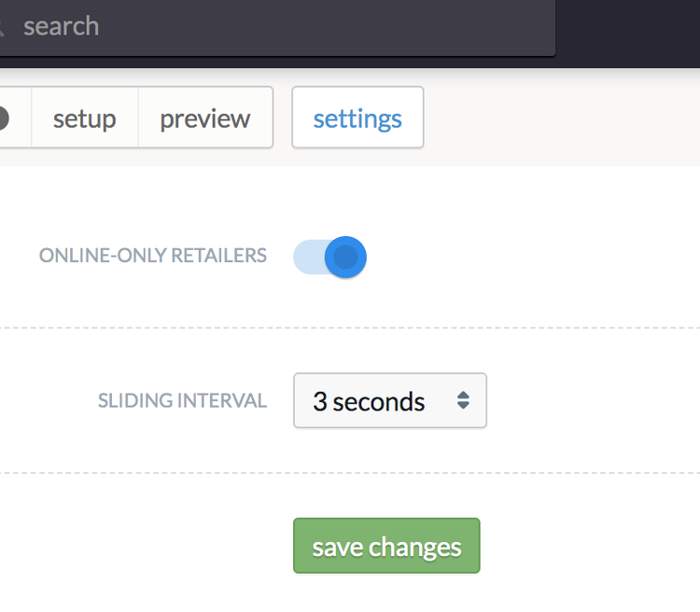Click the blue knob of the retailers switch
Screen dimensions: 700x612
click(345, 257)
